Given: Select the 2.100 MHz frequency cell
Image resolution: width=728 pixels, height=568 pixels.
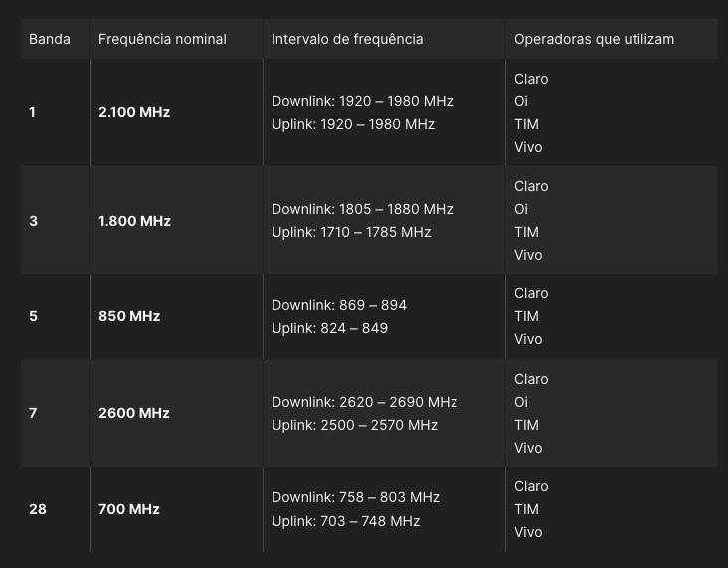Looking at the screenshot, I should [x=134, y=112].
